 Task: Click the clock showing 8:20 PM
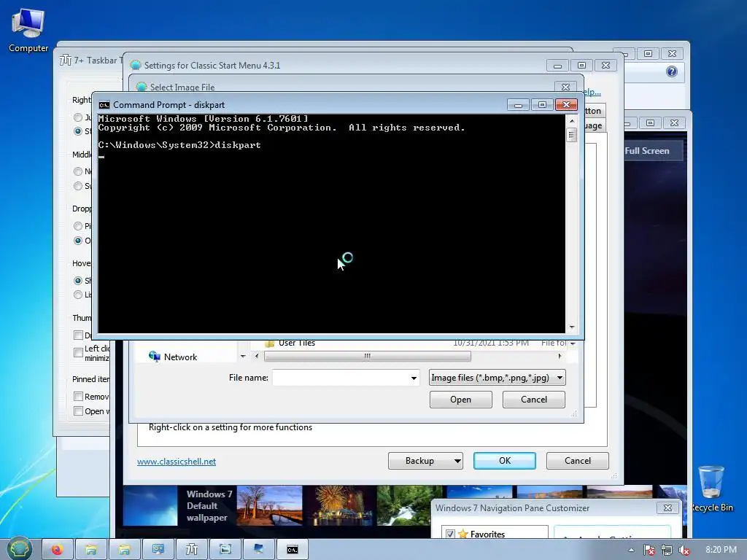click(721, 550)
